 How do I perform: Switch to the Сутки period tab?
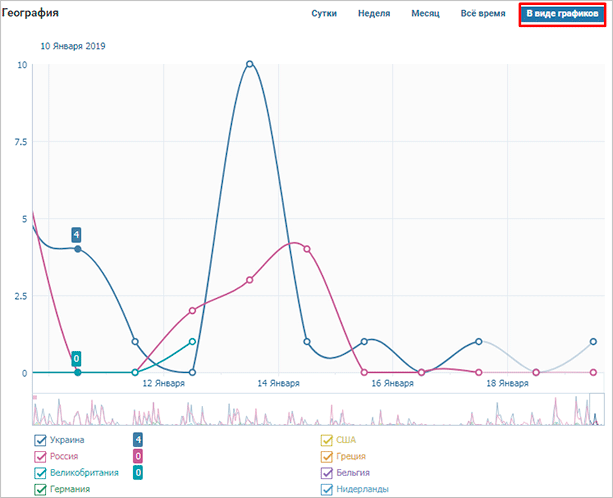pos(323,15)
